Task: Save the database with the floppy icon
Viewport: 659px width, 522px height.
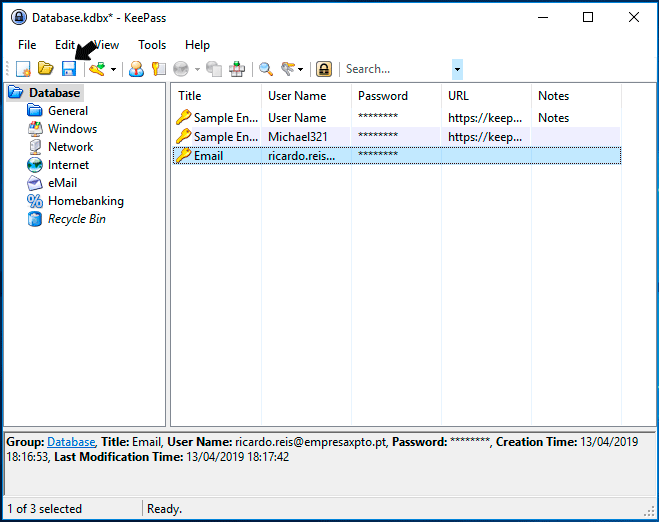Action: [x=69, y=69]
